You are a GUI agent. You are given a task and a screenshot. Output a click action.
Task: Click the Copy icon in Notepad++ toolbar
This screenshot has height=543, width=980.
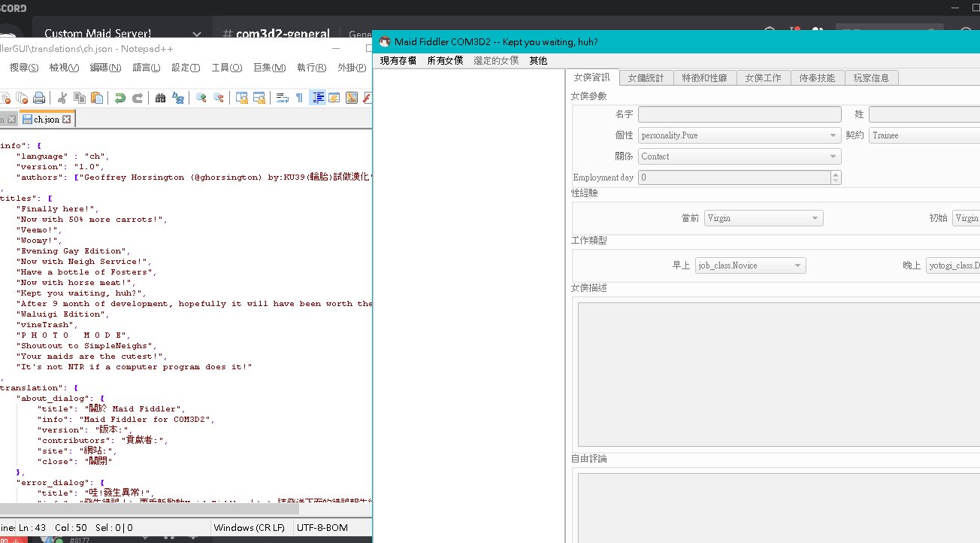point(80,98)
